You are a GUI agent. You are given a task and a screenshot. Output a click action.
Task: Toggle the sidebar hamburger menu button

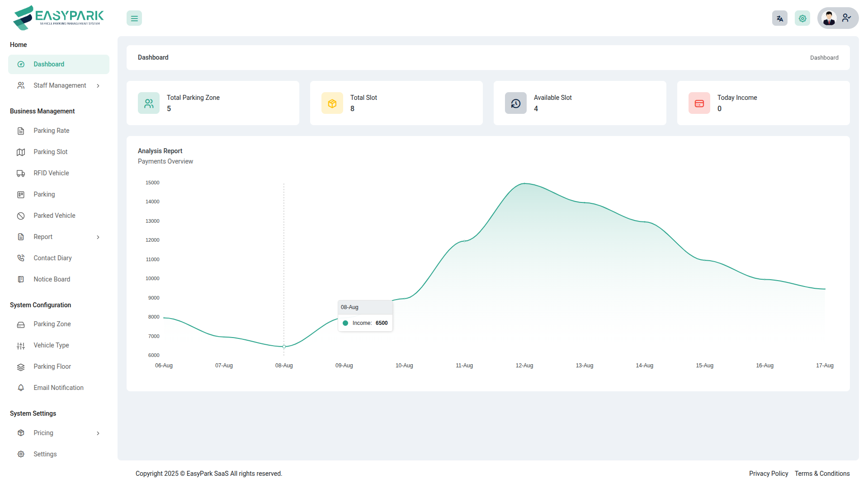coord(134,19)
